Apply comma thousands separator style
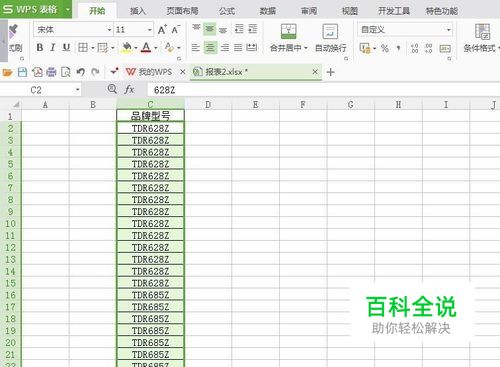The image size is (500, 367). pos(398,48)
